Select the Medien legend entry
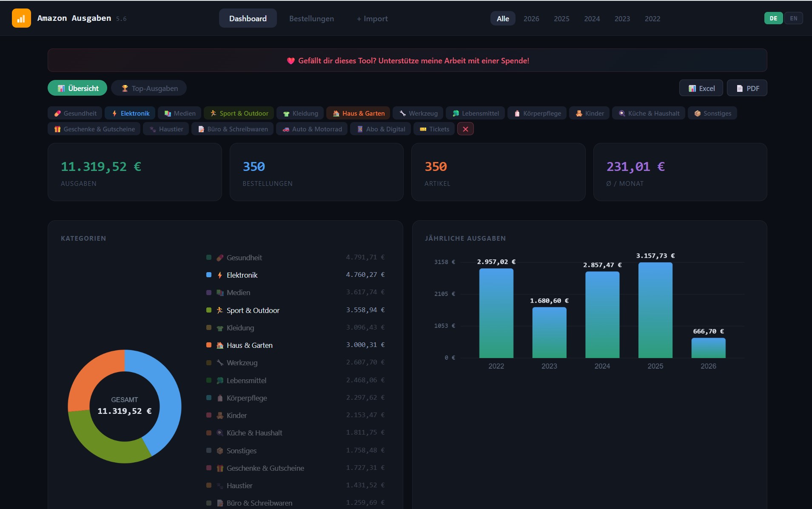The width and height of the screenshot is (812, 509). point(296,293)
